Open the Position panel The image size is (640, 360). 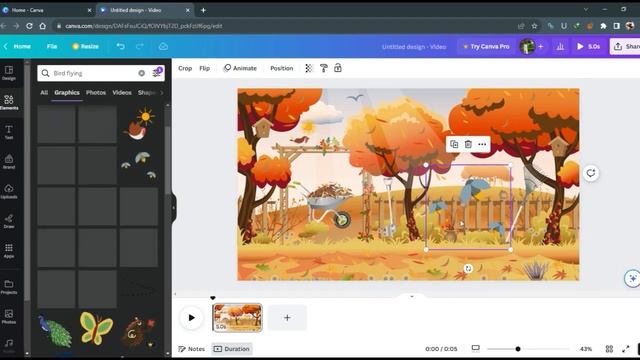282,68
